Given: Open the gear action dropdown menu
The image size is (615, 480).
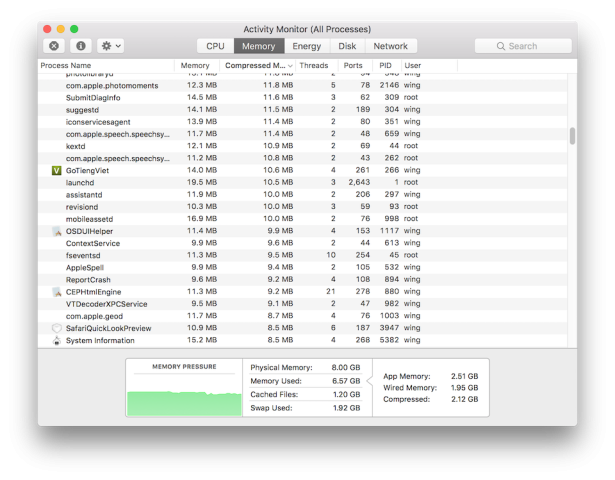Looking at the screenshot, I should click(x=110, y=46).
